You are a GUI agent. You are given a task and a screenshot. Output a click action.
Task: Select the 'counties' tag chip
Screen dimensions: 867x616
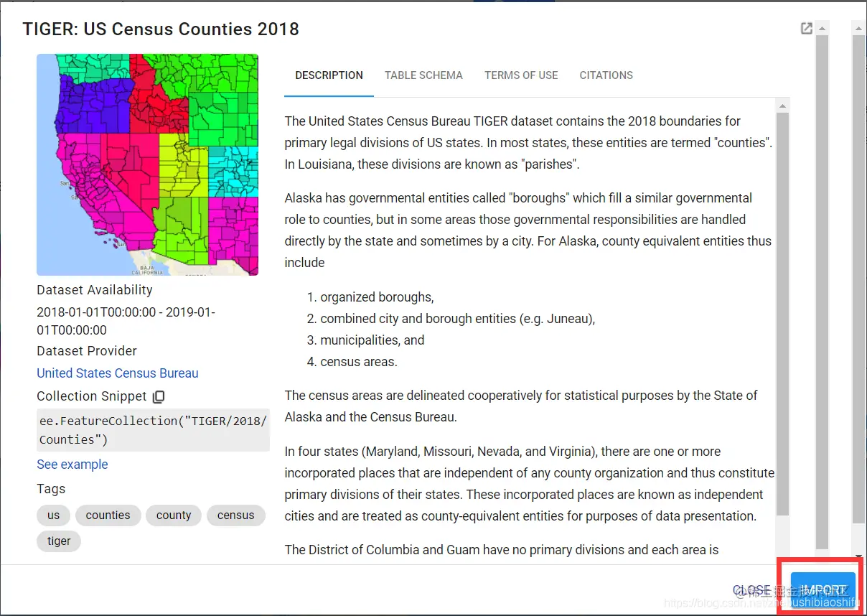[x=108, y=515]
